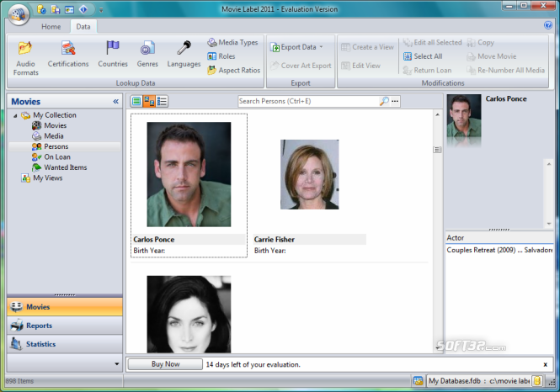Click Buy Now button
The height and width of the screenshot is (392, 560).
click(165, 364)
